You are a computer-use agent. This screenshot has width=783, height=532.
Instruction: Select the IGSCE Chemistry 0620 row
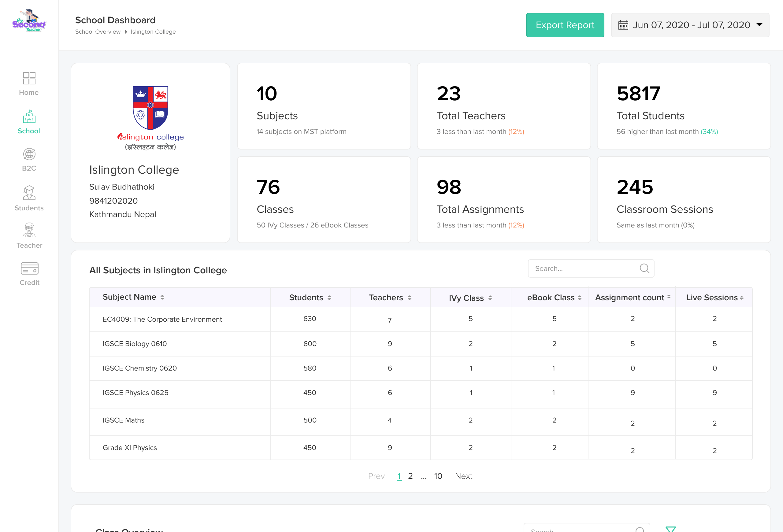[421, 368]
